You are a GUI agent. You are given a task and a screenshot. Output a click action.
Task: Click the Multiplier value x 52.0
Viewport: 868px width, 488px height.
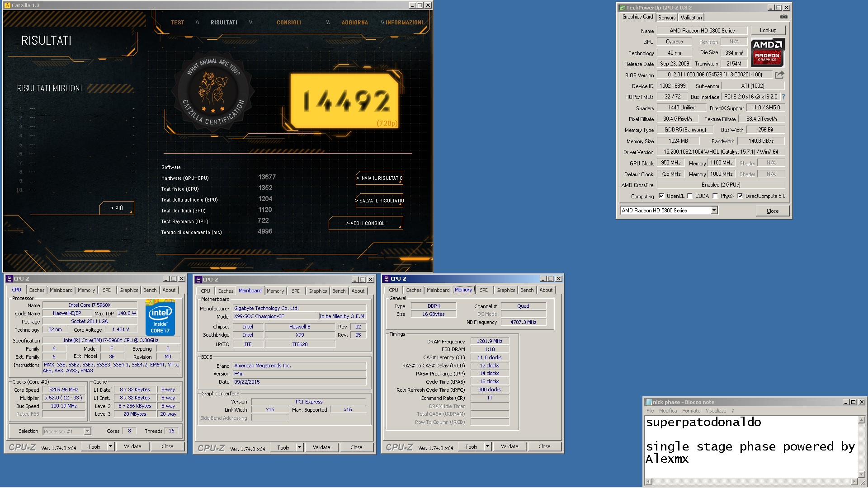coord(64,398)
